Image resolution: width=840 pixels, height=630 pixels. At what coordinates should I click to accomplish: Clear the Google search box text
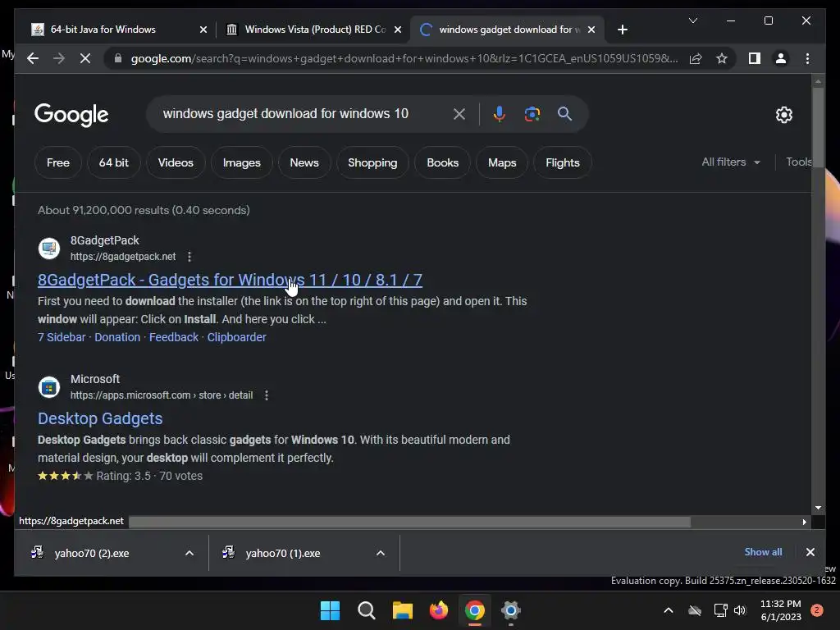[x=459, y=113]
